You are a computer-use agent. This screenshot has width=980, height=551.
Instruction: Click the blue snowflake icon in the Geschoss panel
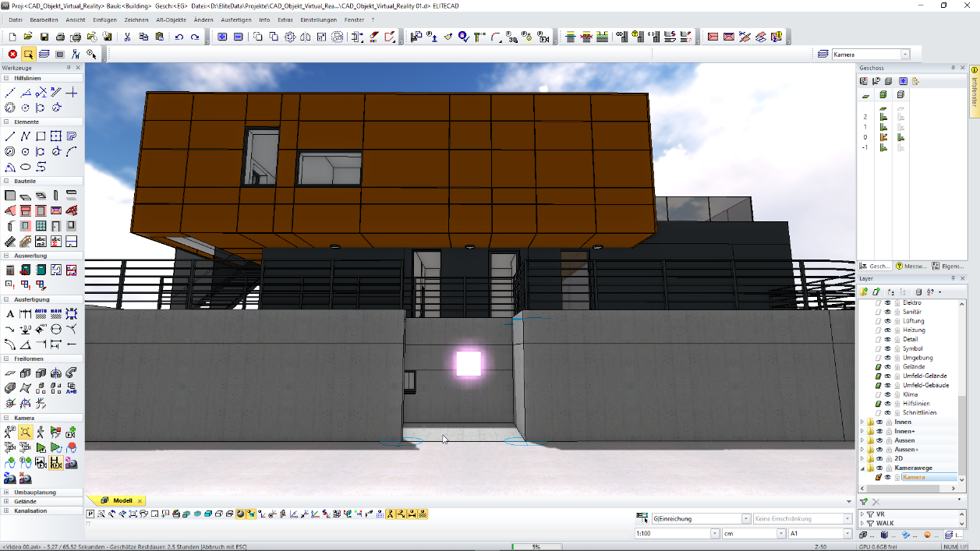click(903, 80)
